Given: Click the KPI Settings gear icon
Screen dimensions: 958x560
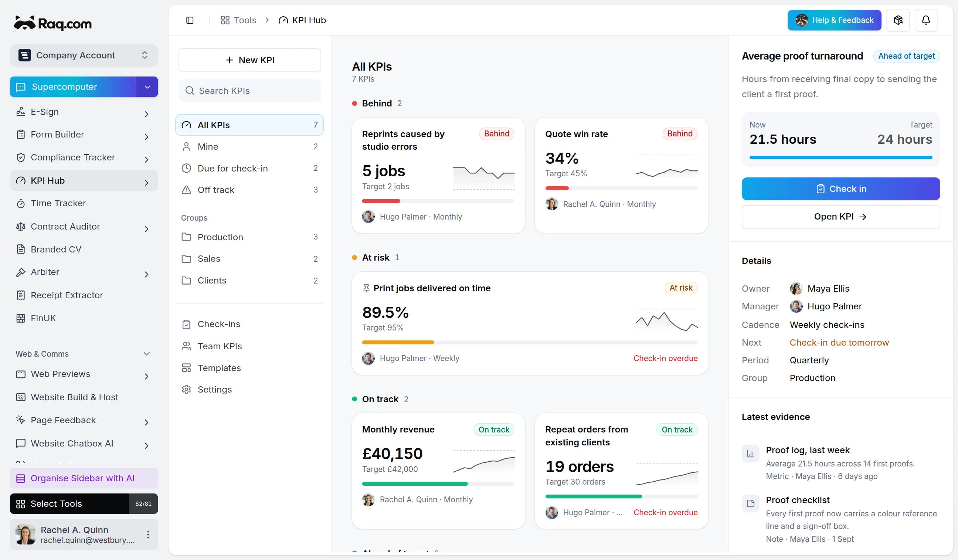Looking at the screenshot, I should (x=186, y=389).
